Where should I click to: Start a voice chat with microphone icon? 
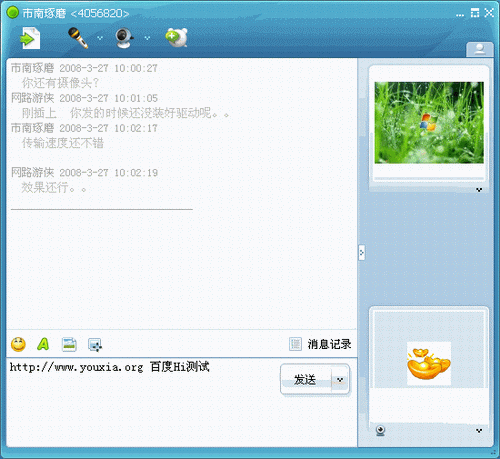pos(78,38)
